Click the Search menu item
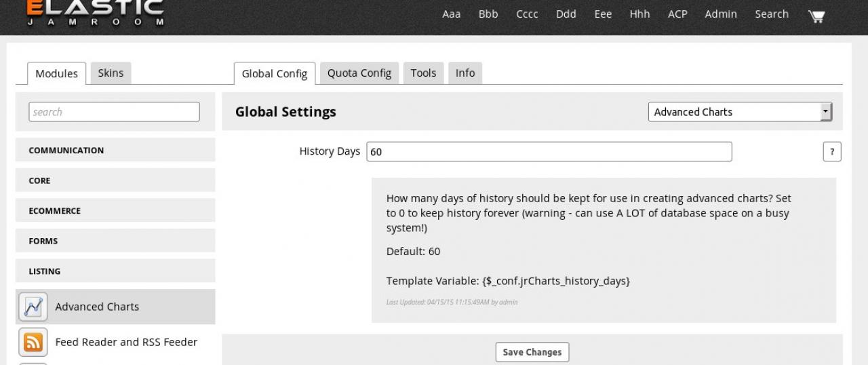The image size is (868, 365). click(x=772, y=14)
